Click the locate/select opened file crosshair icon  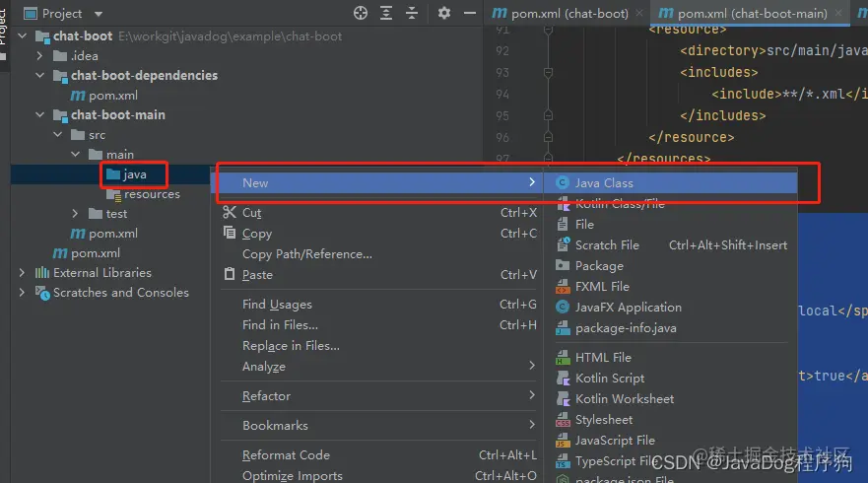[x=361, y=13]
